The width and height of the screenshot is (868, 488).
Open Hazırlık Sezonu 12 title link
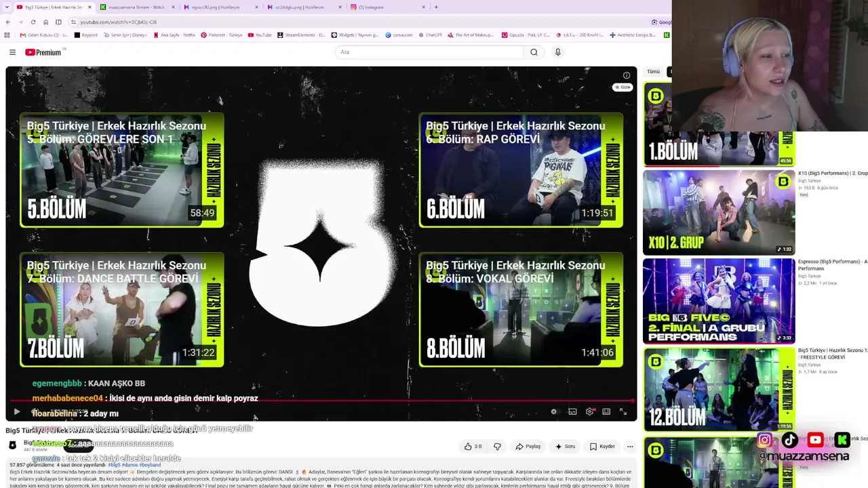pyautogui.click(x=833, y=354)
